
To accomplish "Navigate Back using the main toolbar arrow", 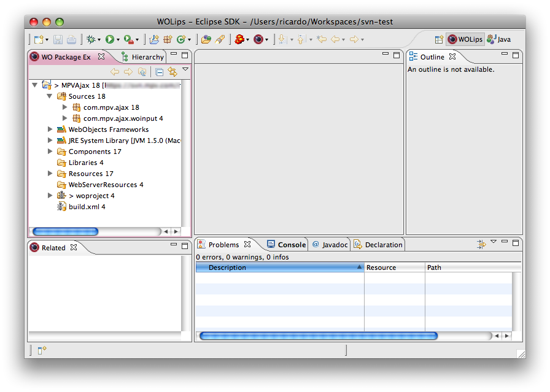I will [x=335, y=39].
